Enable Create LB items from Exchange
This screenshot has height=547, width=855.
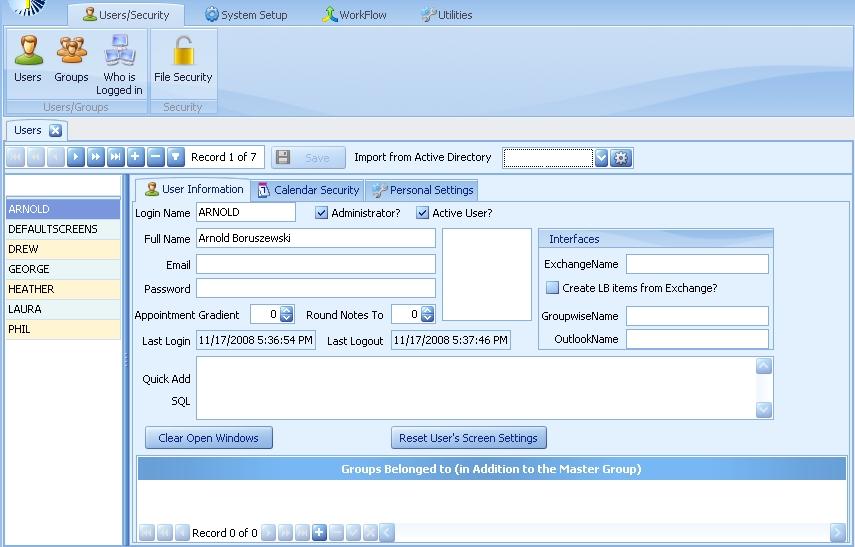point(552,288)
